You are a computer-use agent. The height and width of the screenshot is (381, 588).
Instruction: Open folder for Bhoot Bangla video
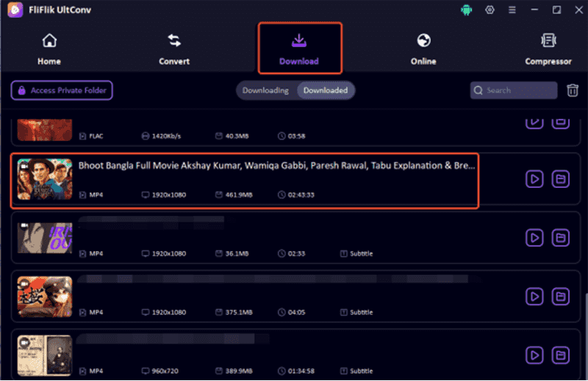click(560, 179)
